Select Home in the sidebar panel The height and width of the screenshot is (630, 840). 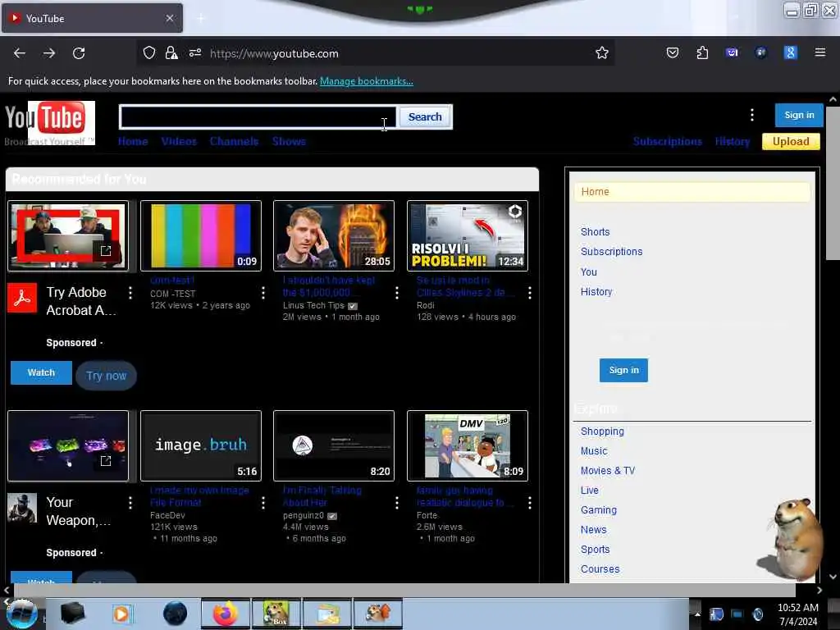click(692, 192)
